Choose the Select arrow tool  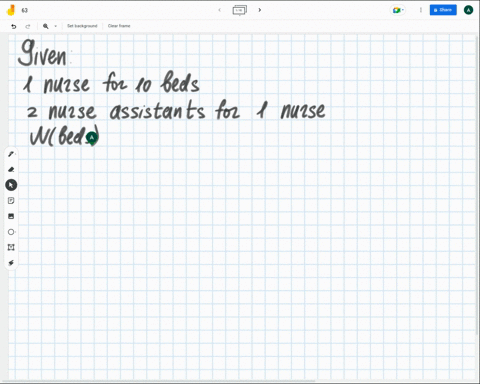(x=11, y=185)
